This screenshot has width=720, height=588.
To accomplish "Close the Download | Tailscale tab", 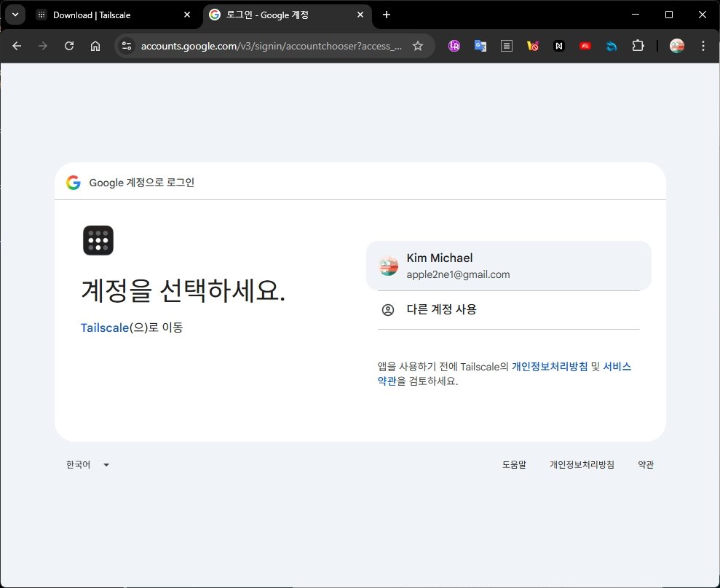I will [187, 15].
